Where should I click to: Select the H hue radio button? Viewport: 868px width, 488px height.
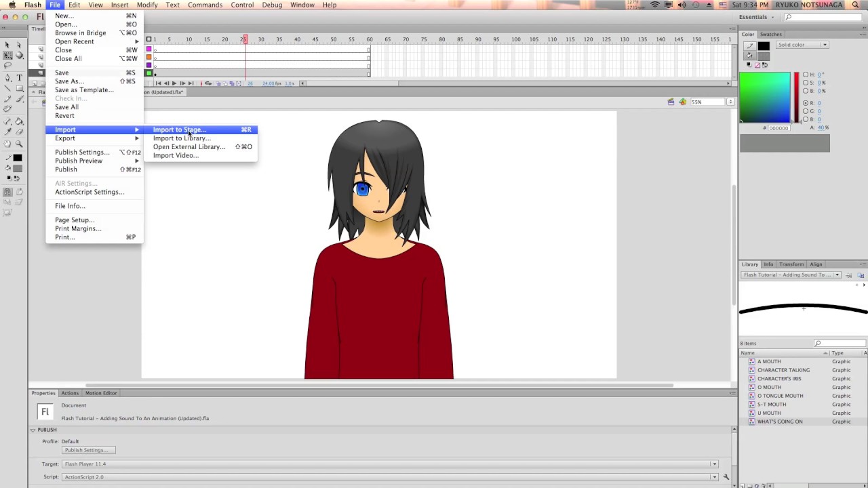[x=806, y=74]
